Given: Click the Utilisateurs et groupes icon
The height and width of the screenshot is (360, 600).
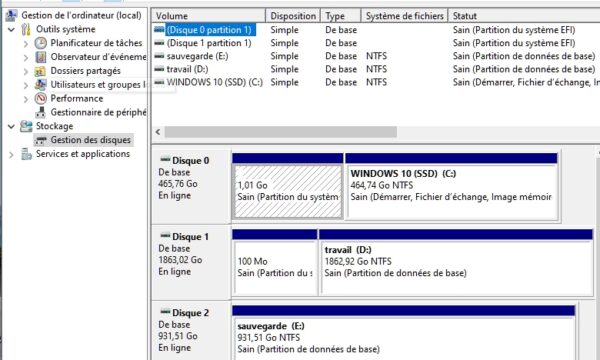Looking at the screenshot, I should (x=41, y=85).
